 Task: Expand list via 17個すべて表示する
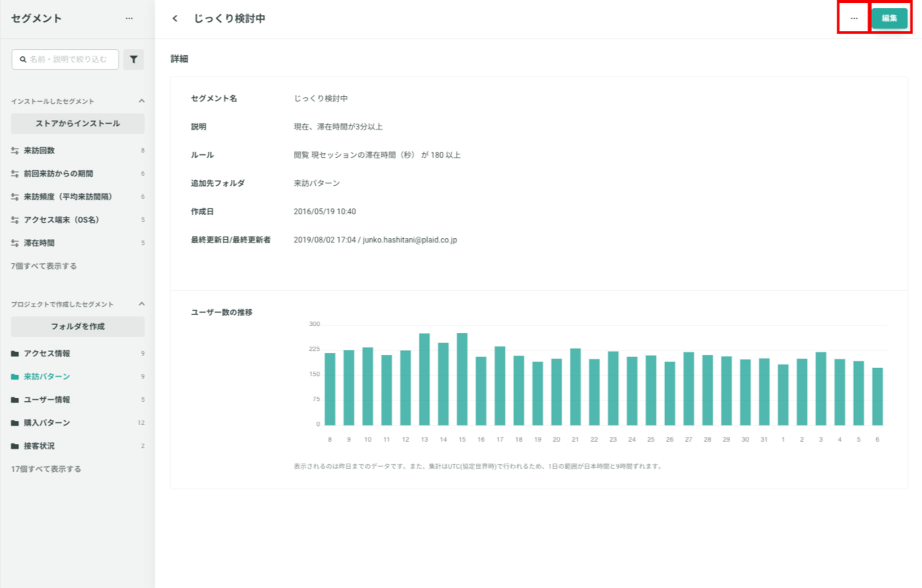click(46, 469)
